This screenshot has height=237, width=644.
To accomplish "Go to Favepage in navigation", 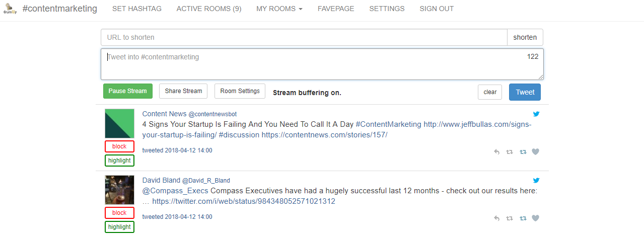I will point(336,9).
